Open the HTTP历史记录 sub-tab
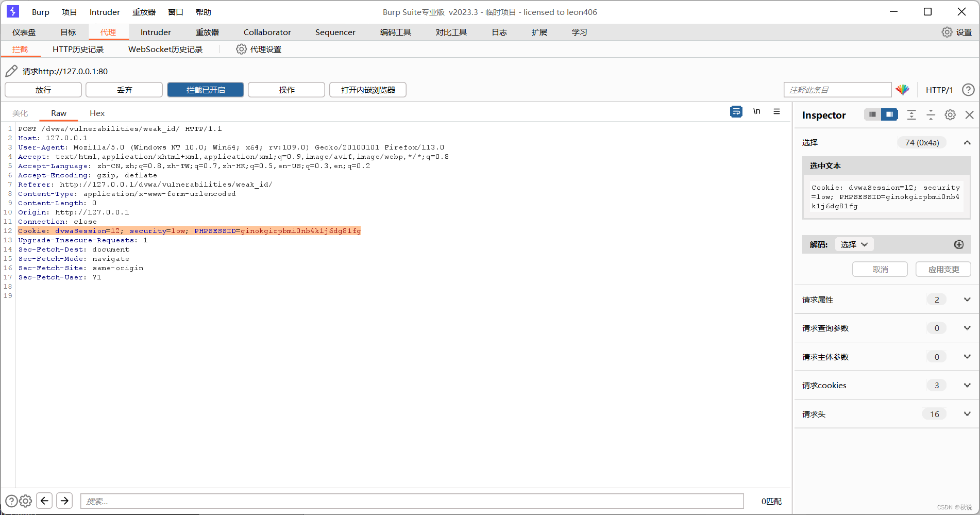This screenshot has height=515, width=980. [x=78, y=49]
